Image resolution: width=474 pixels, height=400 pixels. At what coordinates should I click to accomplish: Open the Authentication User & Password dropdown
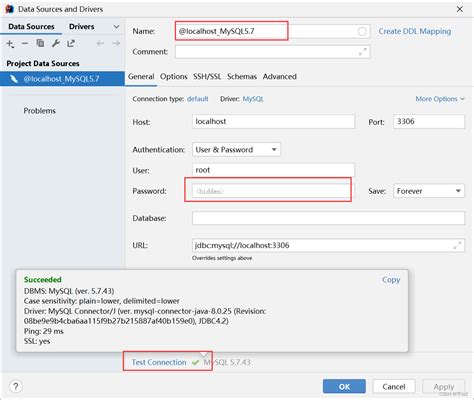pyautogui.click(x=236, y=150)
